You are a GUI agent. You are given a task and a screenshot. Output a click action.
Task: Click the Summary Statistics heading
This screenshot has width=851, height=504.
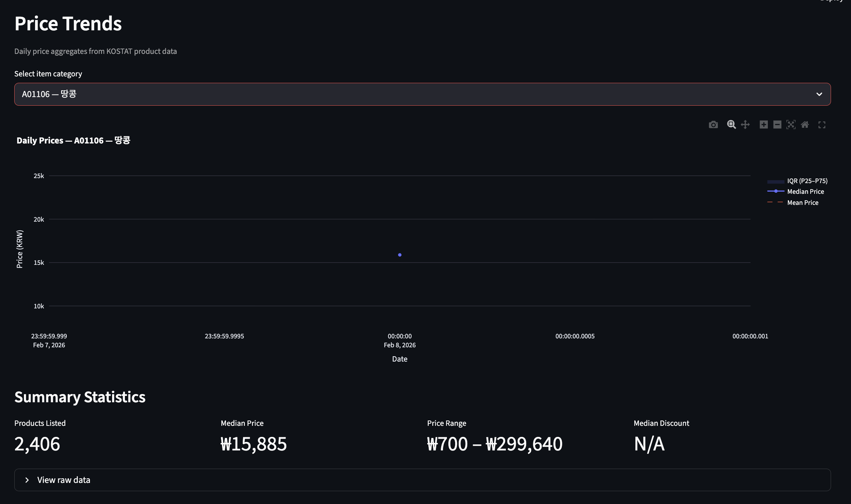click(x=80, y=397)
